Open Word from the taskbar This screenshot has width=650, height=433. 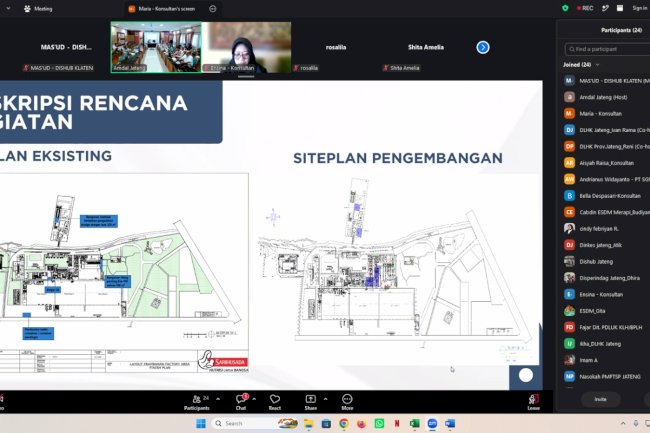point(450,423)
